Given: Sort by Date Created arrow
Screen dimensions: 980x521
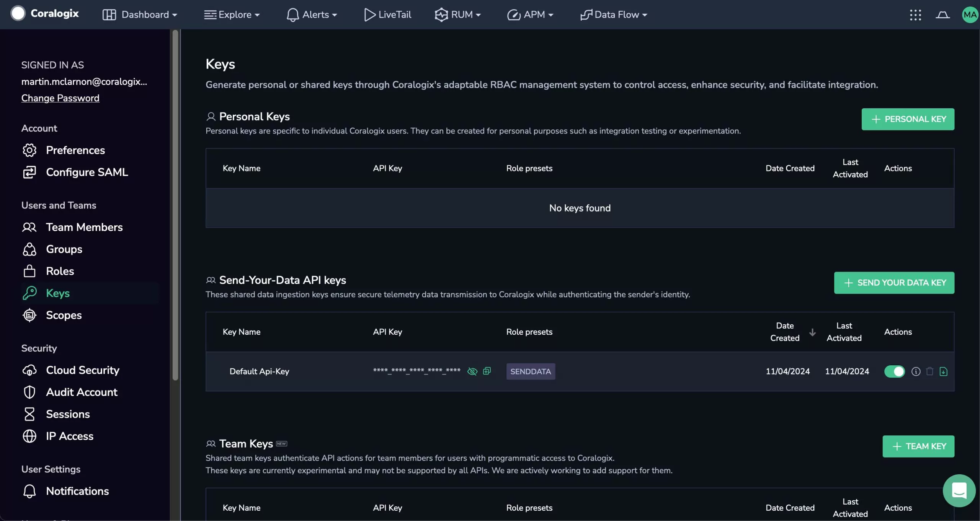Looking at the screenshot, I should [x=812, y=332].
